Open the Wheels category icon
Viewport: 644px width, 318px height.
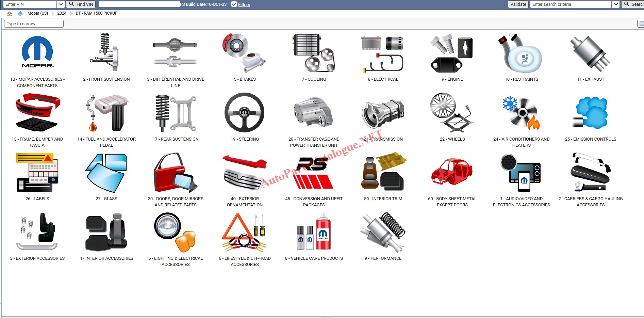(x=452, y=113)
